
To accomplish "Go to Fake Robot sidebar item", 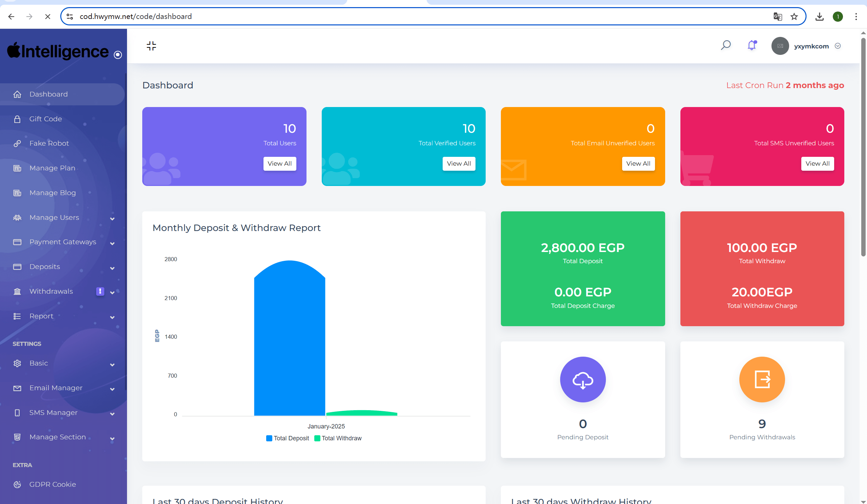I will point(49,143).
